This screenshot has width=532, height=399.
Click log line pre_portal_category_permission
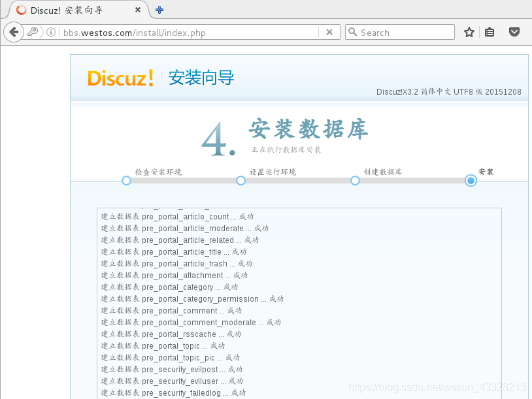tap(192, 299)
